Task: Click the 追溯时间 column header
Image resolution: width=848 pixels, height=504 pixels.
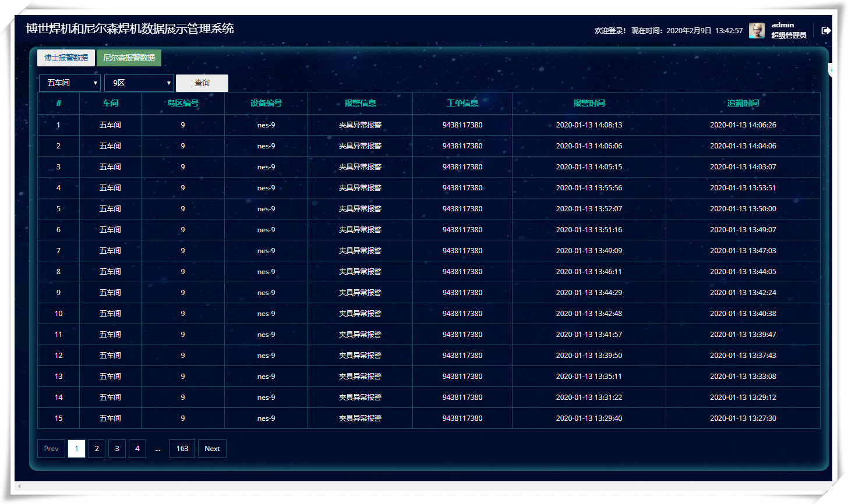Action: pyautogui.click(x=743, y=104)
